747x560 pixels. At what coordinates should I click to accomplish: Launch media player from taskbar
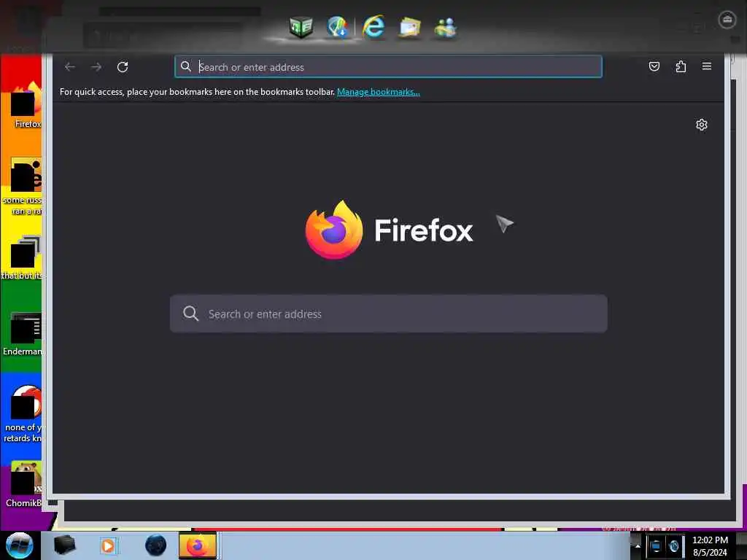pos(108,545)
